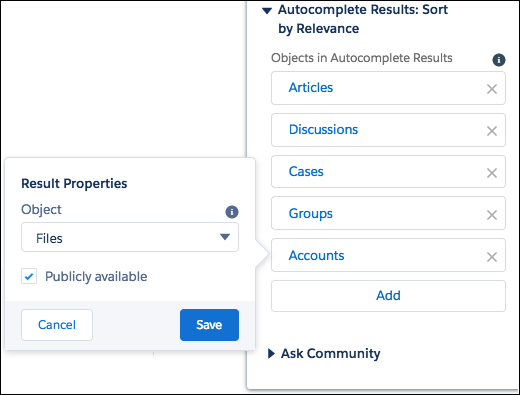The width and height of the screenshot is (520, 395).
Task: Remove Discussions from autocomplete results
Action: click(x=492, y=131)
